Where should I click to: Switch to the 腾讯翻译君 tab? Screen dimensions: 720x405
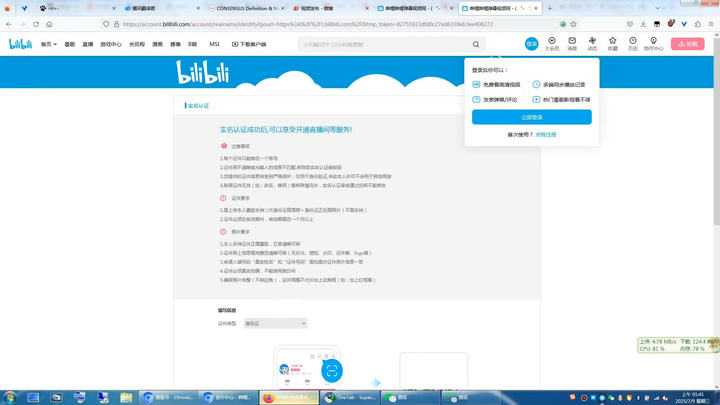pyautogui.click(x=163, y=8)
